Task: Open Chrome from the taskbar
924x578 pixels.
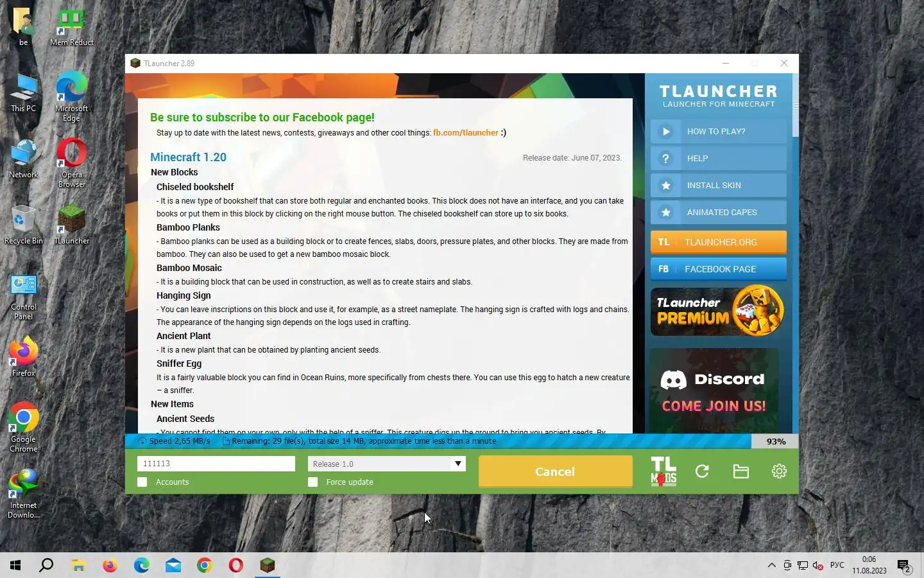Action: [x=205, y=565]
